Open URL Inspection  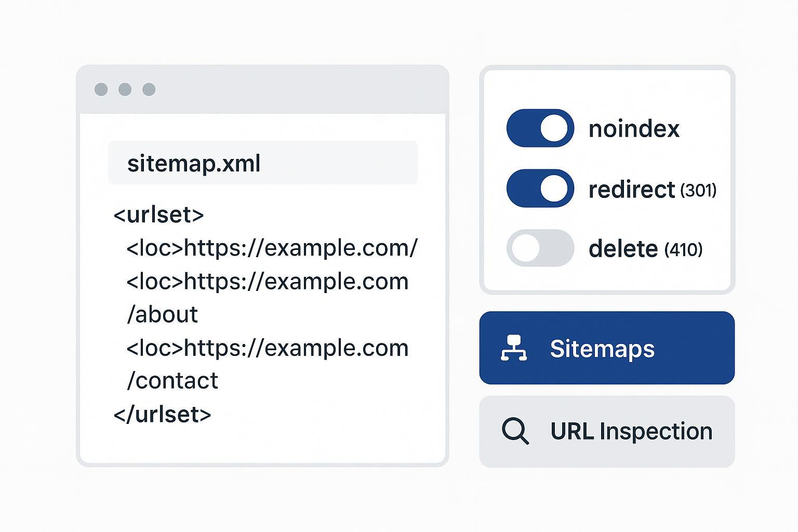[x=607, y=431]
